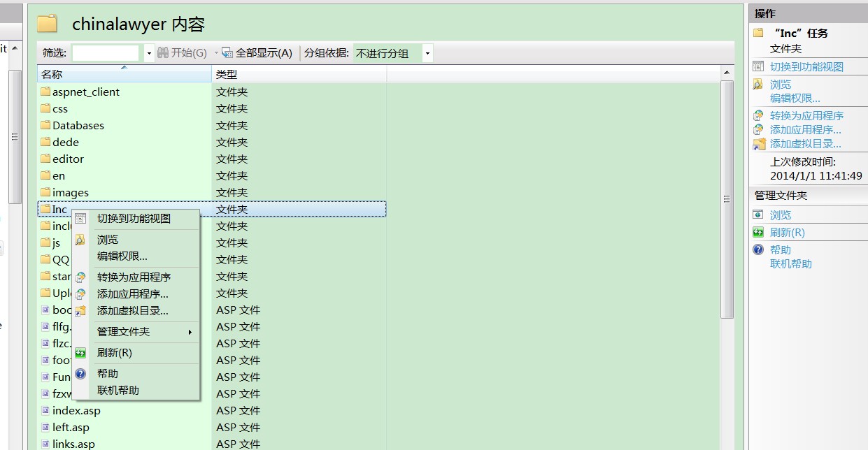Click the 帮助 icon in context menu

click(x=80, y=374)
